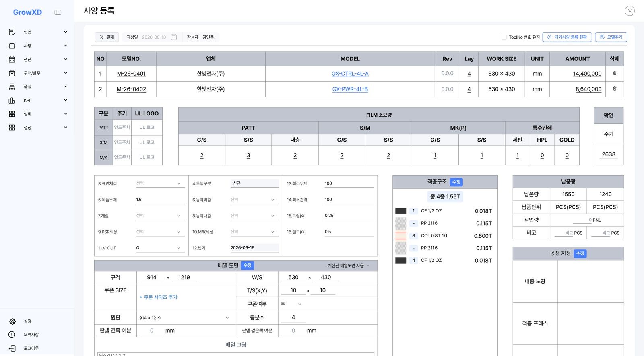
Task: Delete model row M-26-0401 with trash icon
Action: 615,73
